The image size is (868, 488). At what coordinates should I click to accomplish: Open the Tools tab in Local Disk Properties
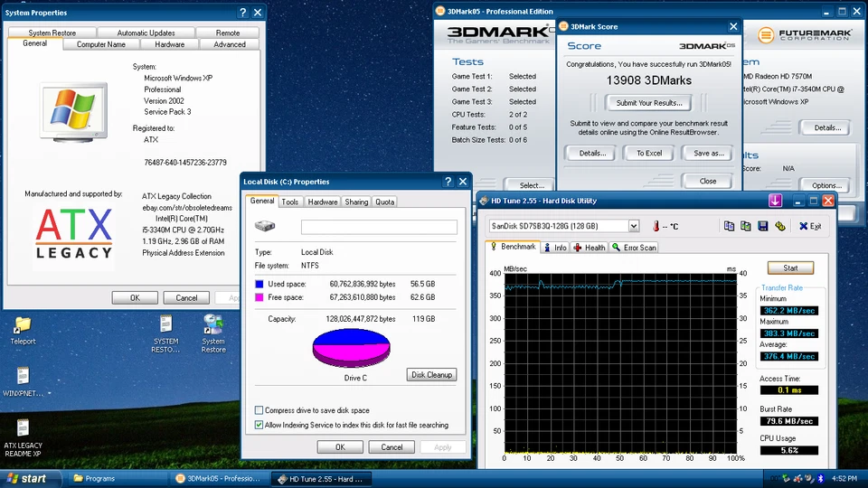290,202
